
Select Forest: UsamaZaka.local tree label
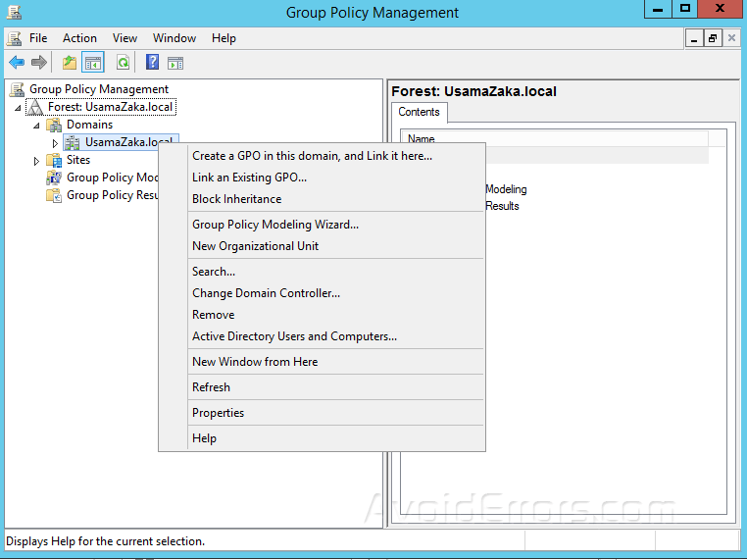pyautogui.click(x=110, y=107)
